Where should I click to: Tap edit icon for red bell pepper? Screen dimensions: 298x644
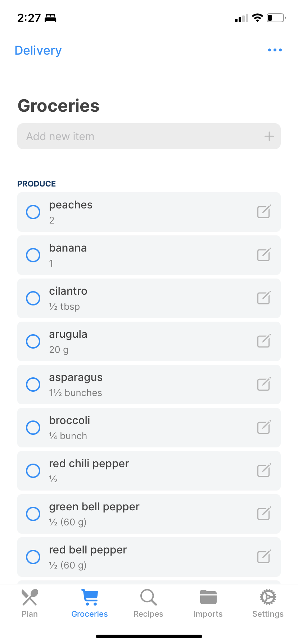point(264,557)
